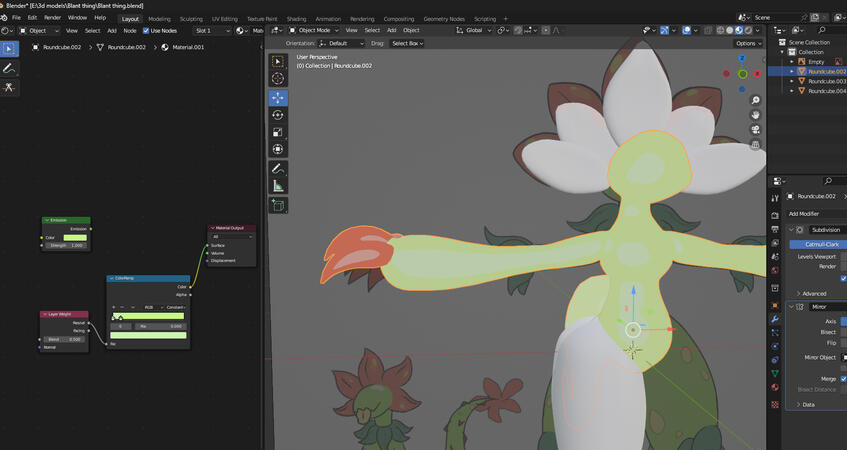Open the Modifier properties wrench tab

point(775,319)
